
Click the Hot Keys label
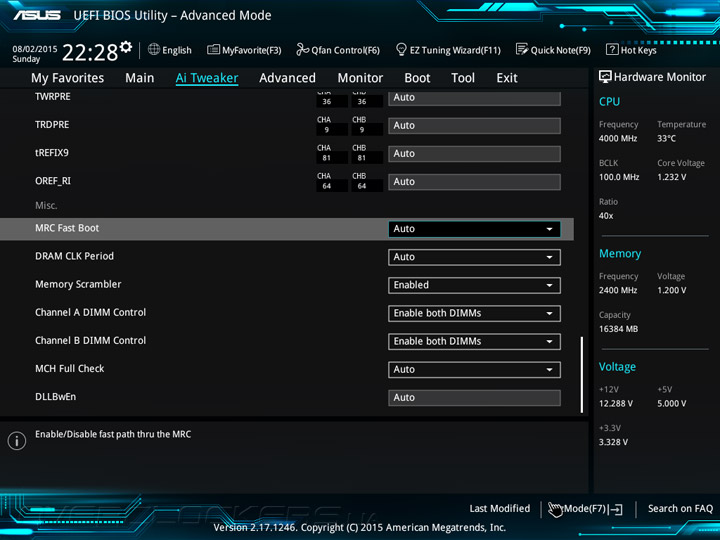click(638, 51)
